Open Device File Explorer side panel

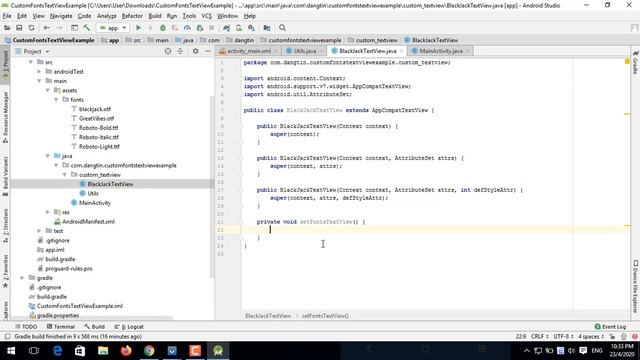[636, 287]
